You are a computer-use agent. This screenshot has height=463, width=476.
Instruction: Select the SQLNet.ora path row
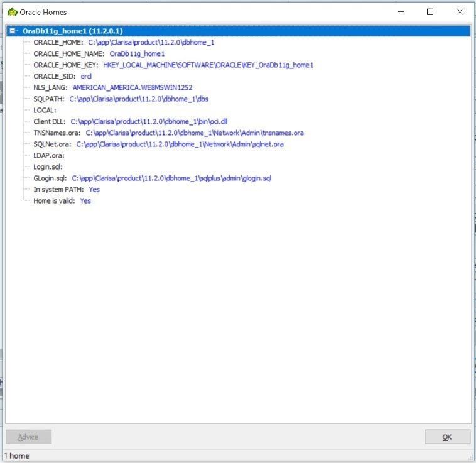tap(158, 144)
